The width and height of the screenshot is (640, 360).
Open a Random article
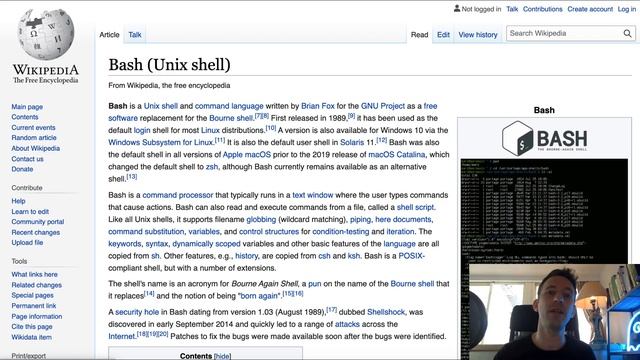(34, 138)
